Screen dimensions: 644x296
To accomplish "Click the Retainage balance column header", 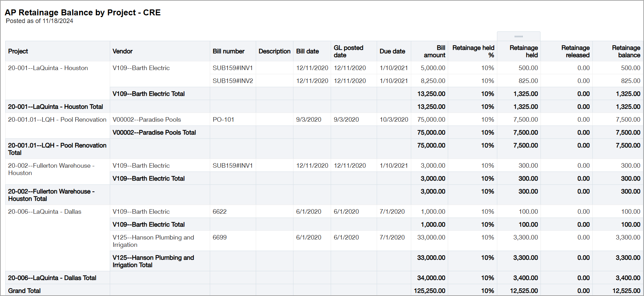I will point(626,51).
